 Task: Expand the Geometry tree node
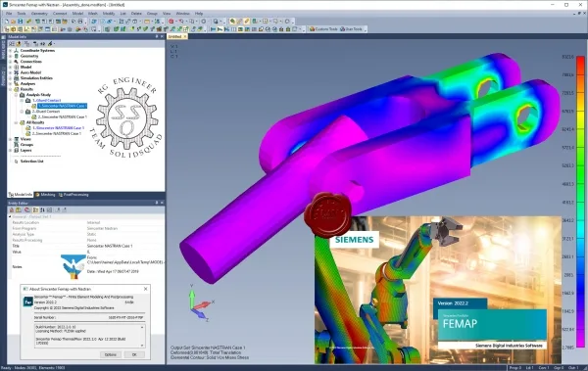pos(10,56)
